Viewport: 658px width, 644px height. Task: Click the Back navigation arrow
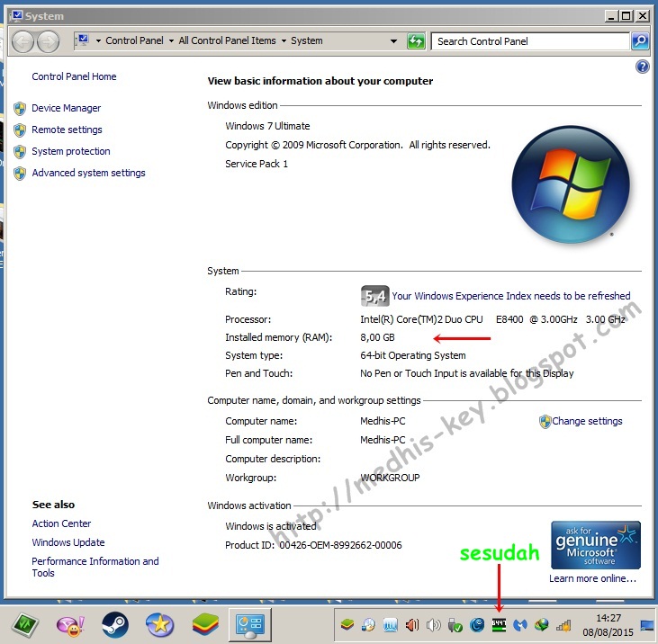tap(23, 41)
